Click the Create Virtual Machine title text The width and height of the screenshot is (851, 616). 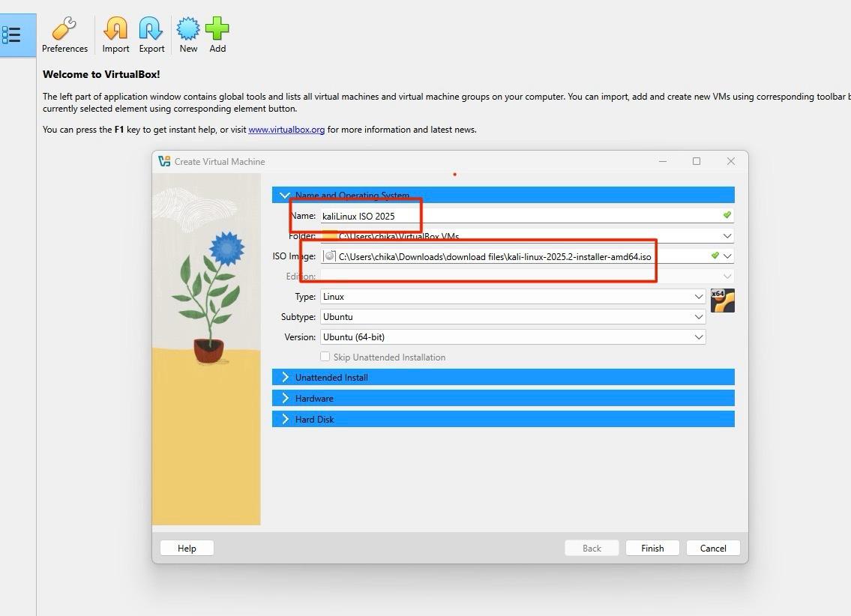(x=220, y=162)
